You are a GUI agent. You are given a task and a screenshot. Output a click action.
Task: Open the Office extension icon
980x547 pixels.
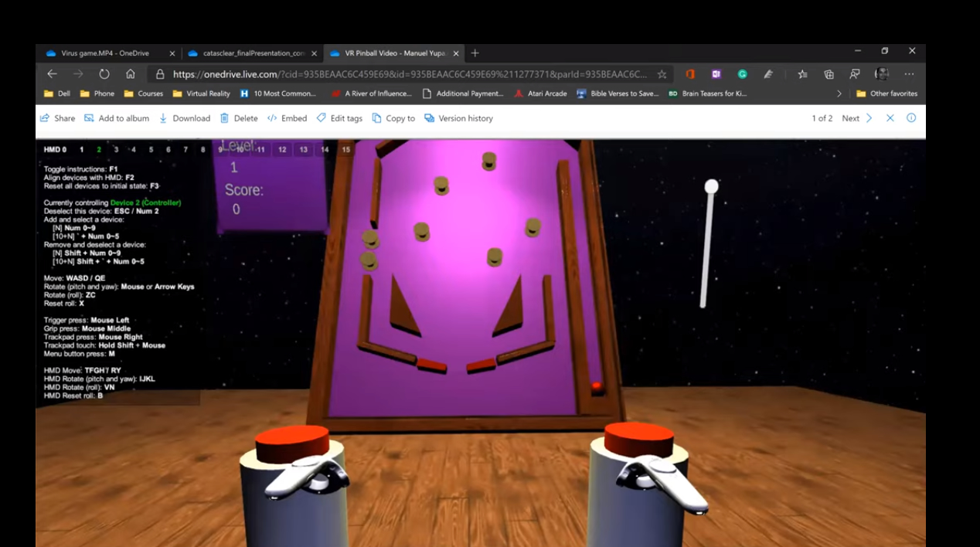coord(690,74)
